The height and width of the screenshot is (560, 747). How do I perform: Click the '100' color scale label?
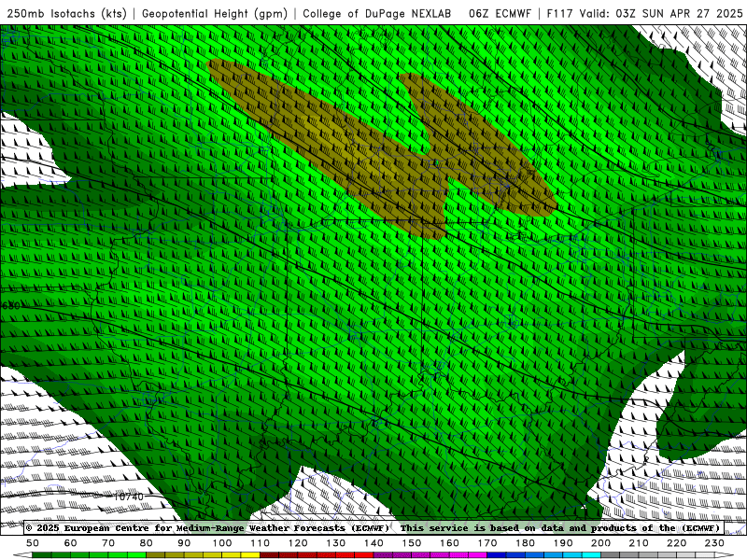point(222,543)
